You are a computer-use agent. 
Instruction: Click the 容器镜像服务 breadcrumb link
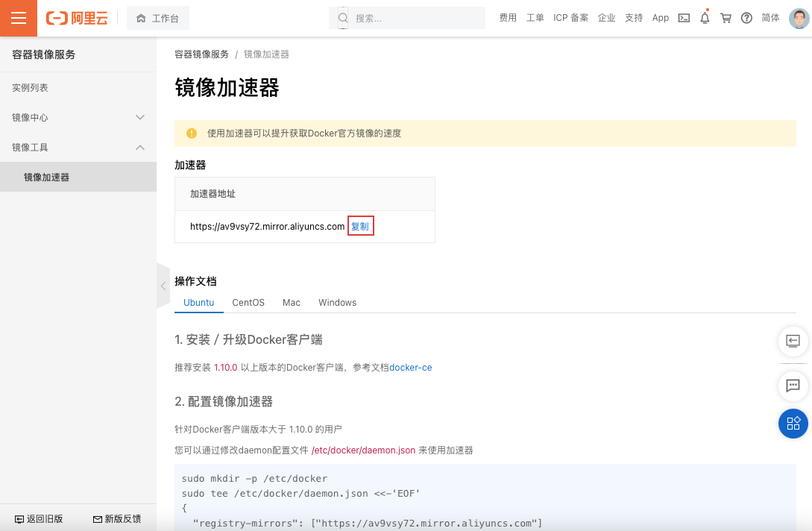pos(201,54)
